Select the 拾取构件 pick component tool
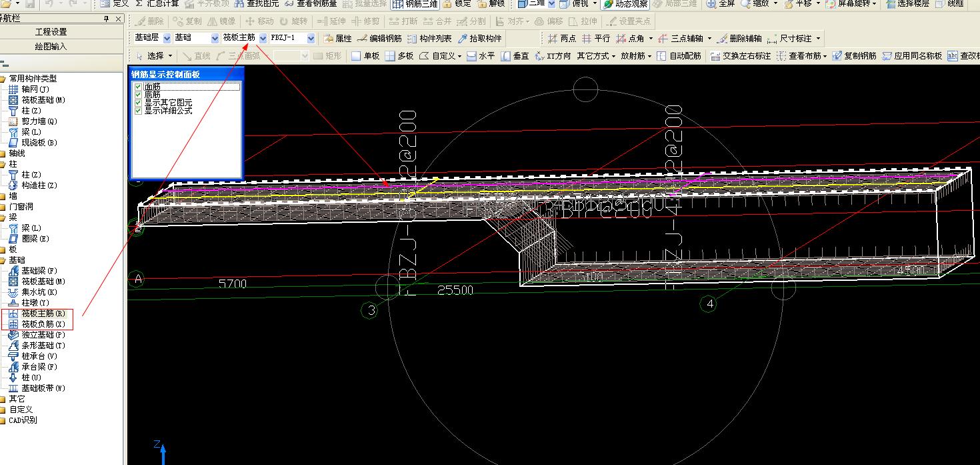Image resolution: width=980 pixels, height=465 pixels. 479,39
